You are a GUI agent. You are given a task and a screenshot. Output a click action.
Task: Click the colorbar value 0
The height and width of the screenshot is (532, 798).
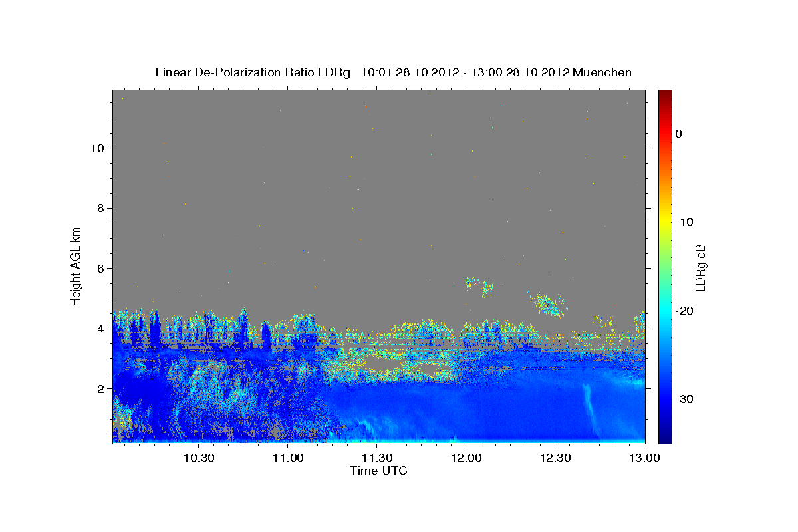(679, 134)
